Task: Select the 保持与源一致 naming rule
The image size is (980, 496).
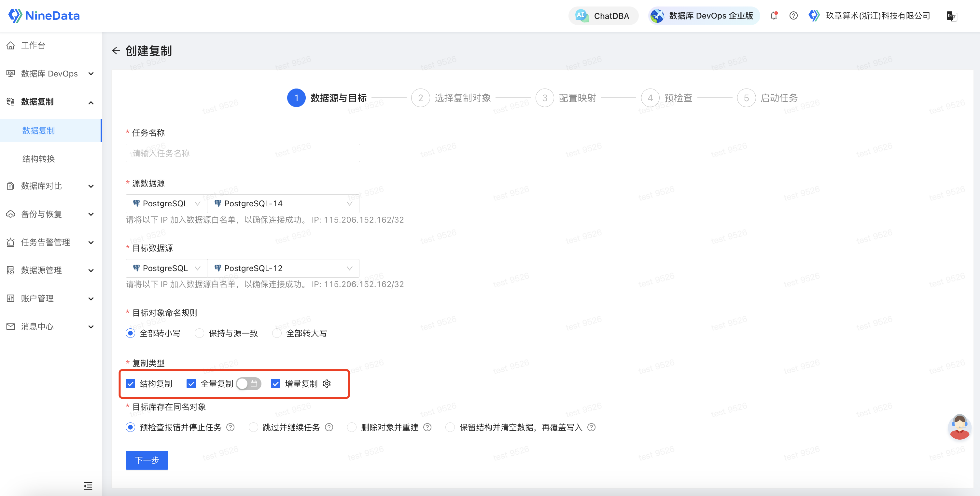Action: pos(199,333)
